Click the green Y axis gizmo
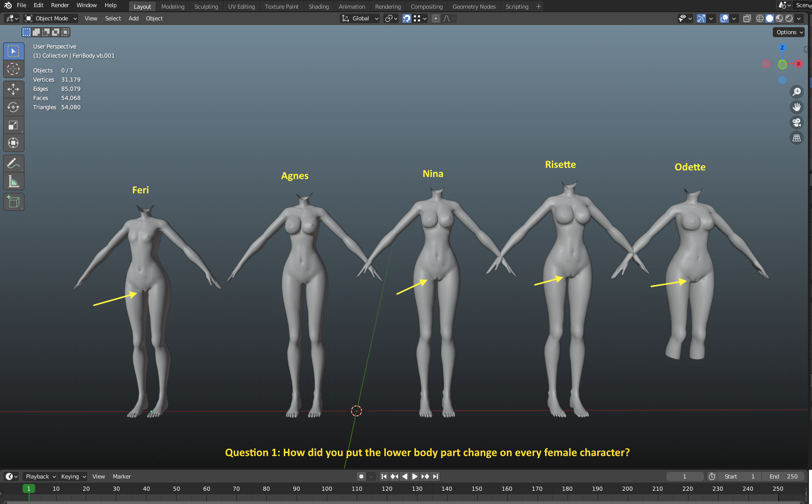Screen dimensions: 812x504 pyautogui.click(x=782, y=64)
